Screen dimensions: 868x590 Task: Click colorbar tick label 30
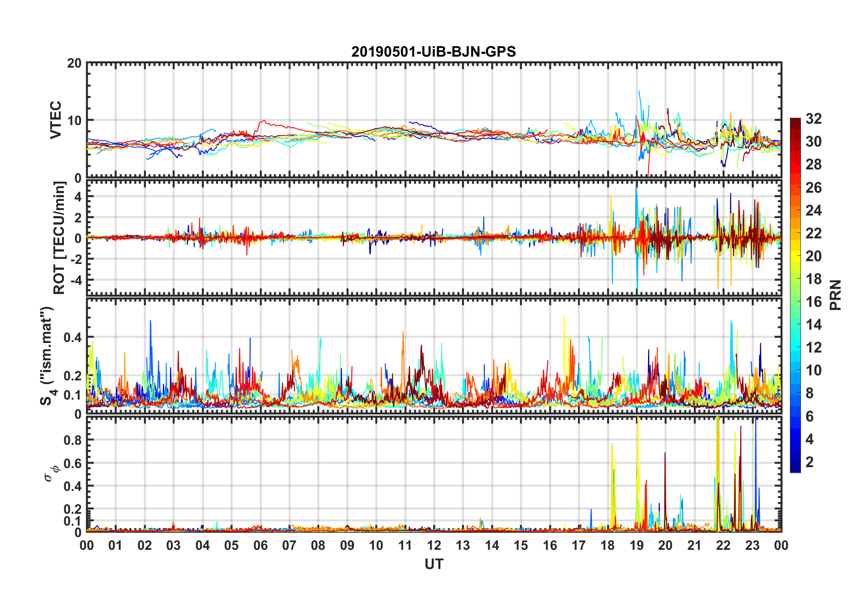(x=813, y=142)
